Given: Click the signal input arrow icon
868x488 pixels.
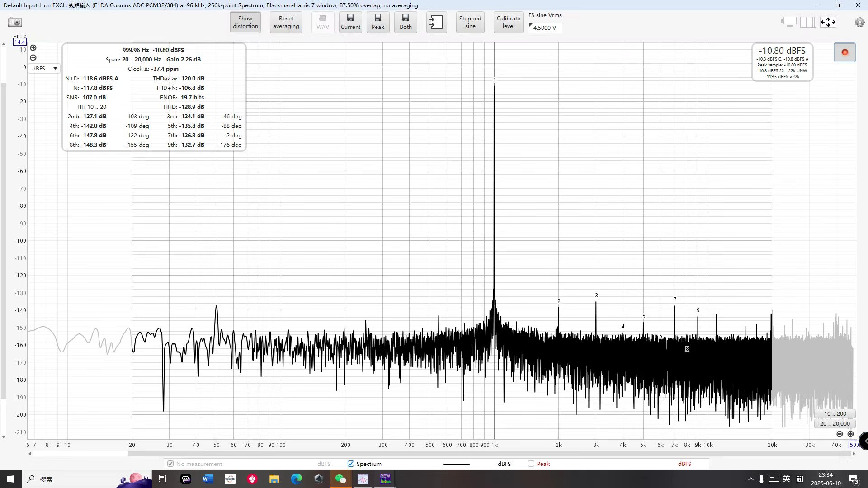Looking at the screenshot, I should [x=436, y=22].
